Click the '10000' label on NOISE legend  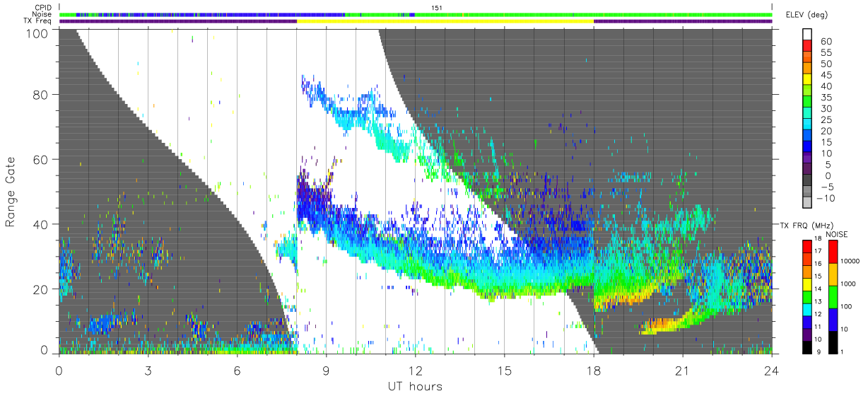(x=852, y=261)
